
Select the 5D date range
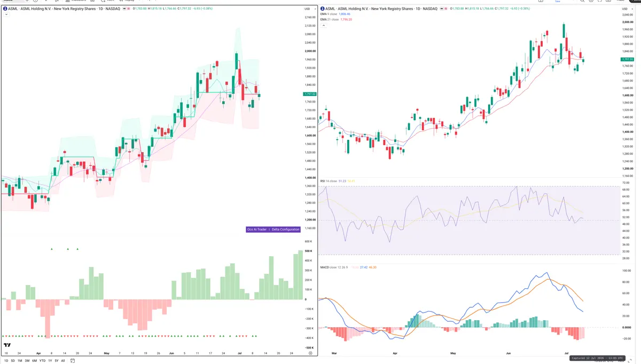coord(13,361)
